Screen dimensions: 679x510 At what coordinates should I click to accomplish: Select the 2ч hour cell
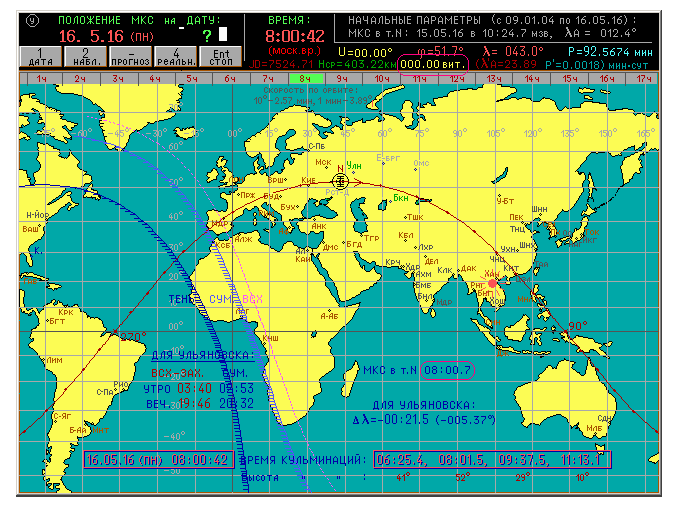(x=81, y=78)
